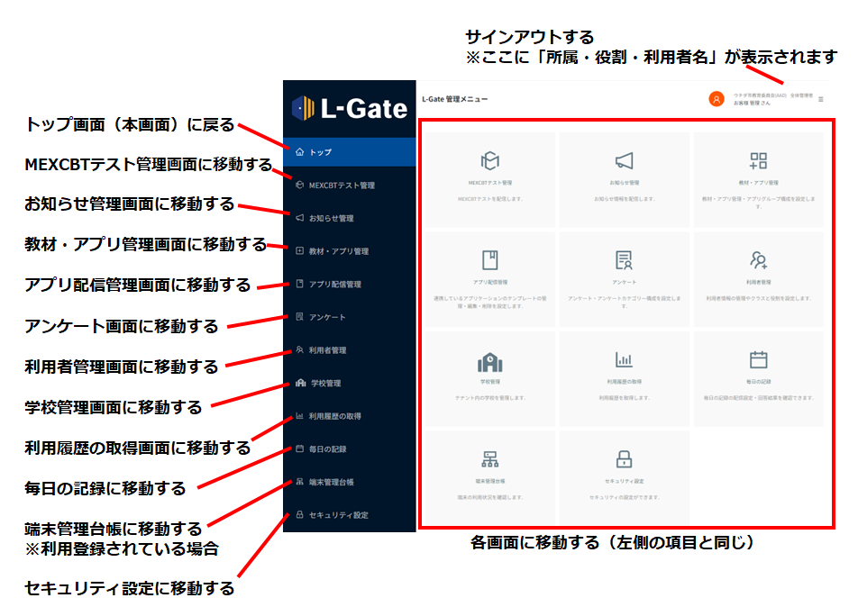
Task: Click the calendar icon beside 毎日の記録 in sidebar
Action: 299,448
